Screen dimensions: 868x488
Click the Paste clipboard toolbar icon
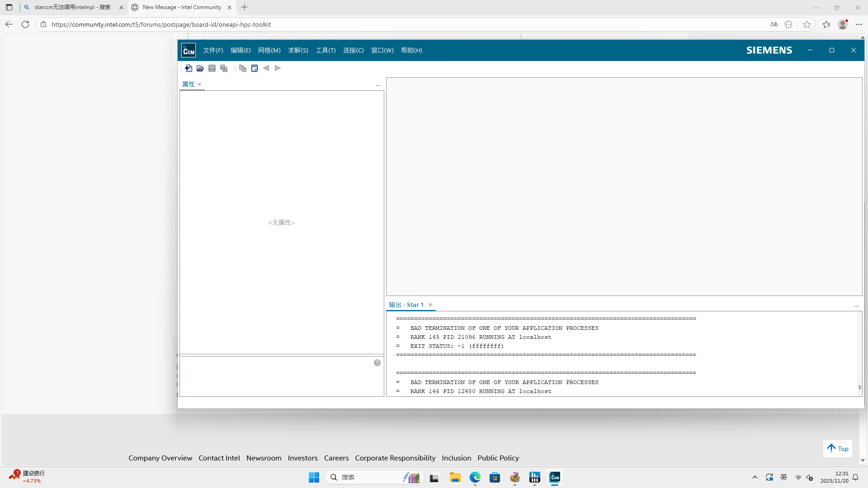255,68
